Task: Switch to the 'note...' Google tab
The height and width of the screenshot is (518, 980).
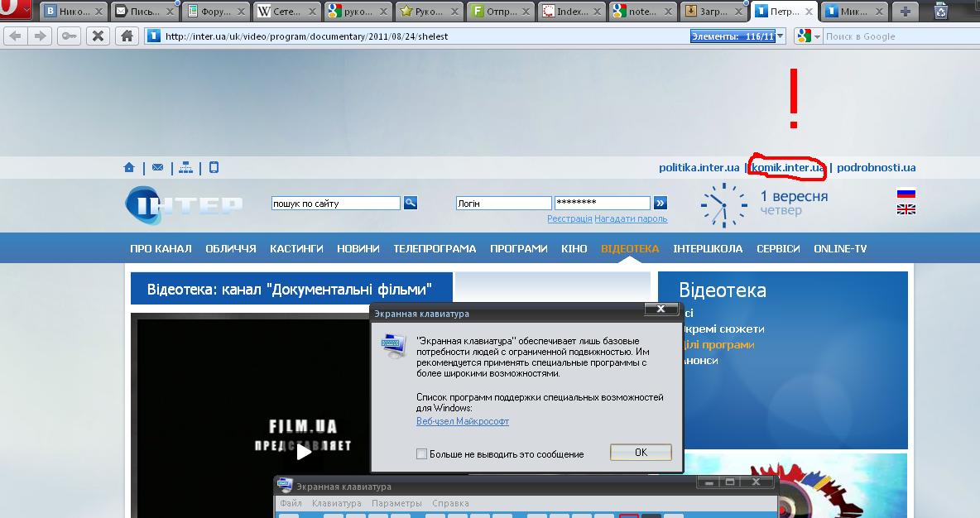Action: point(643,12)
